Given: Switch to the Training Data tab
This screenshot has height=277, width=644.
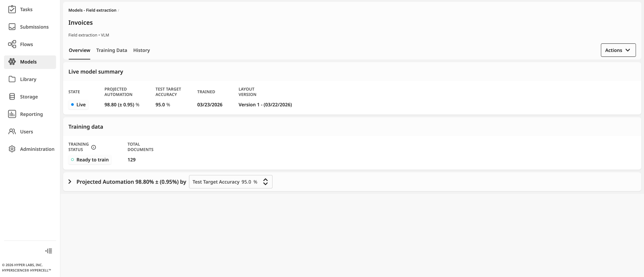Looking at the screenshot, I should [111, 50].
